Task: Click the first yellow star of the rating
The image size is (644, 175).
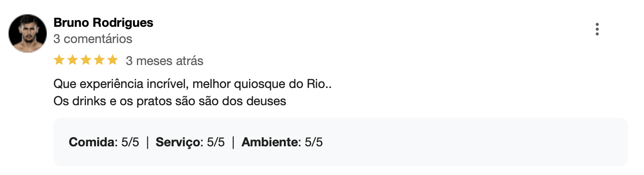Action: (59, 60)
